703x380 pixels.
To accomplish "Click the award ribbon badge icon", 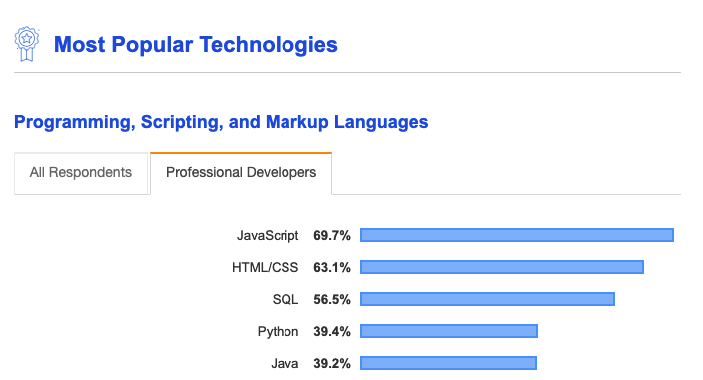I will [x=26, y=44].
